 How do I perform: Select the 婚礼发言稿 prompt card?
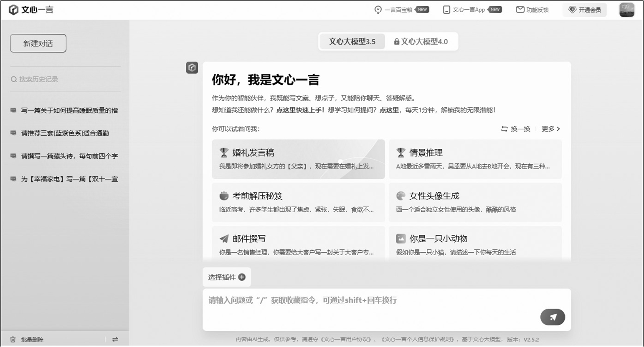point(298,159)
